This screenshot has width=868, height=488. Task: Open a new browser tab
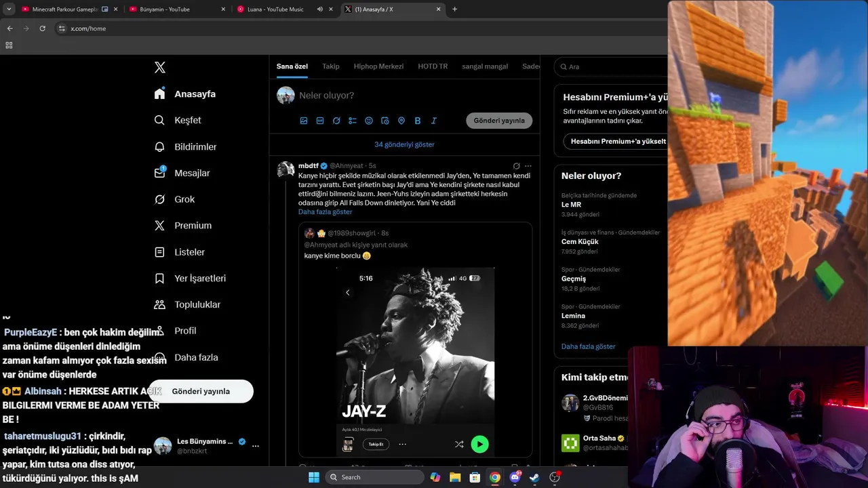click(x=454, y=9)
